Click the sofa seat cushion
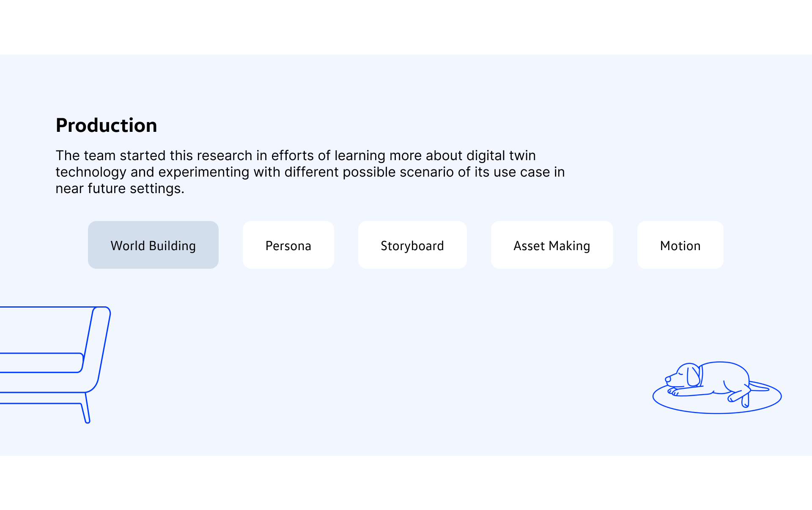The height and width of the screenshot is (510, 812). click(40, 363)
